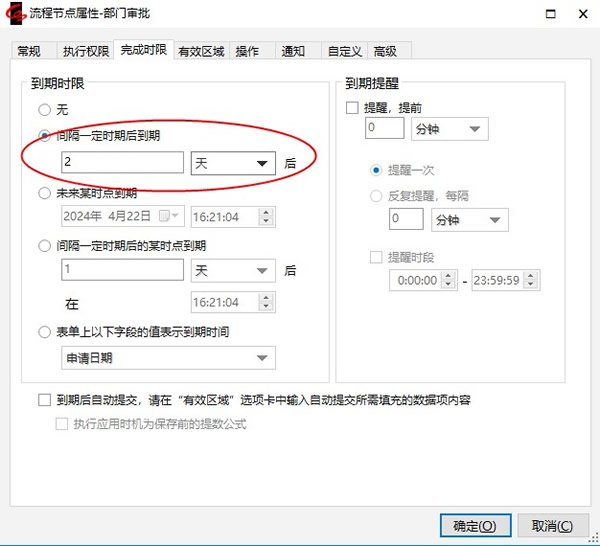Click the 确定(O) button

(475, 525)
